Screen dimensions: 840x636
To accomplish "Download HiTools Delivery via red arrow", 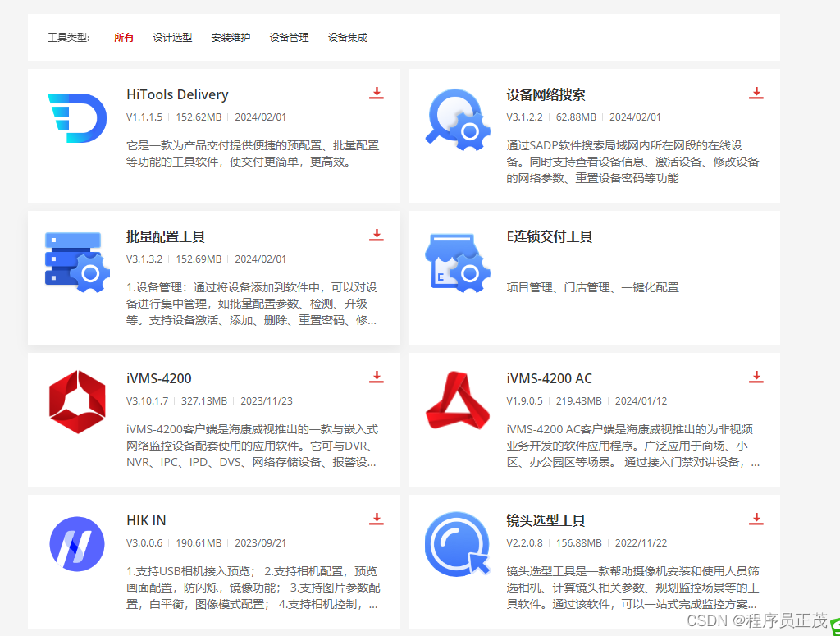I will click(x=377, y=94).
